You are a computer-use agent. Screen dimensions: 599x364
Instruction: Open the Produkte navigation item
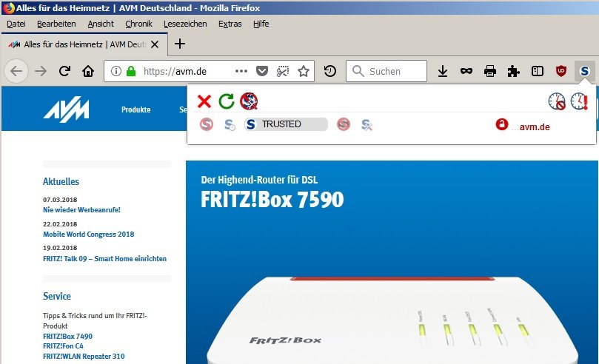[x=136, y=109]
